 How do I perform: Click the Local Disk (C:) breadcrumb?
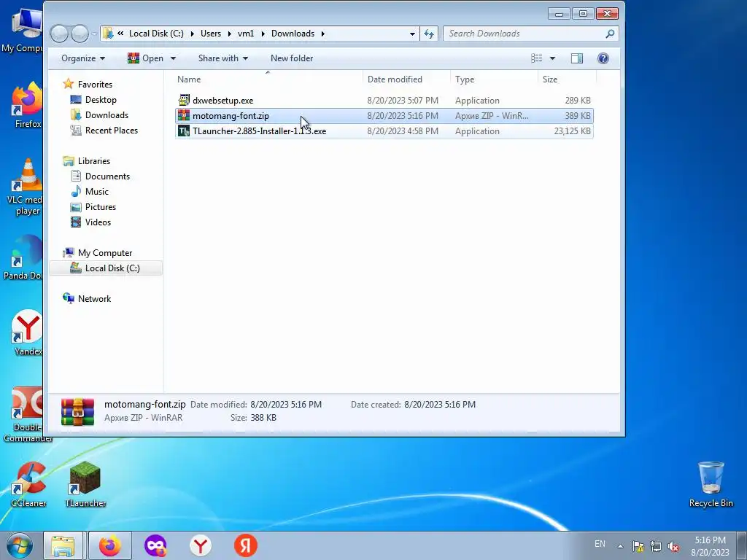click(156, 34)
